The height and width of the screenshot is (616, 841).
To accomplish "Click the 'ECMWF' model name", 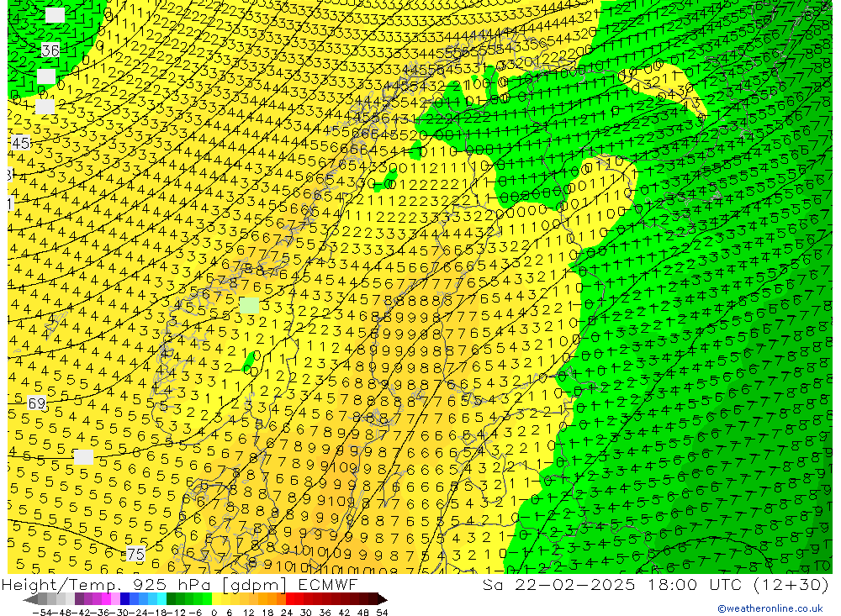I will tap(328, 584).
